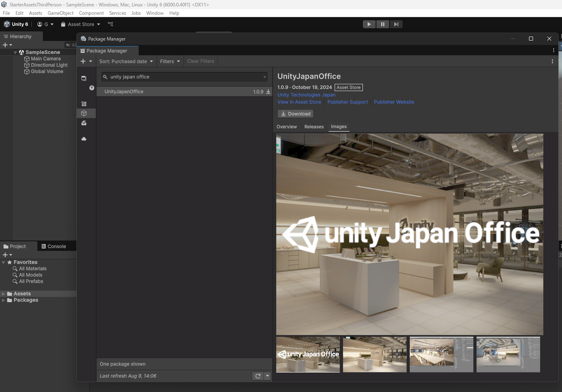Click All Prefabs saved search
Image resolution: width=562 pixels, height=392 pixels.
click(31, 281)
